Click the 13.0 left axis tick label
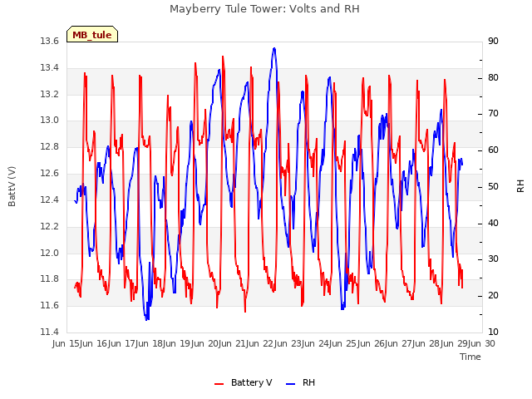 tap(49, 121)
